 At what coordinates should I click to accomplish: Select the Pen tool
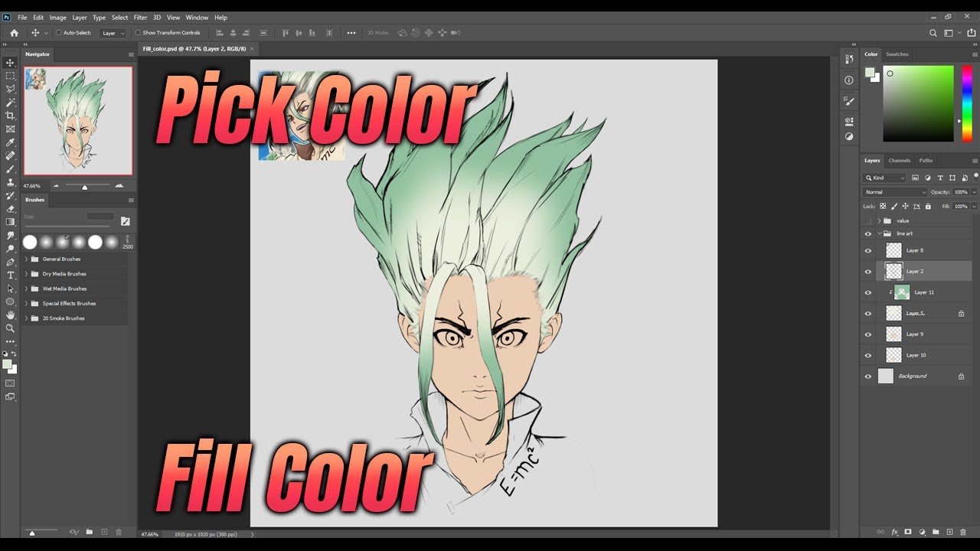click(10, 262)
